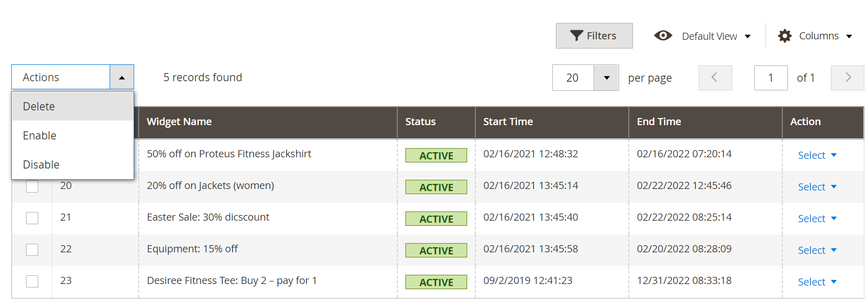Sort by the Start Time column header

(x=508, y=122)
